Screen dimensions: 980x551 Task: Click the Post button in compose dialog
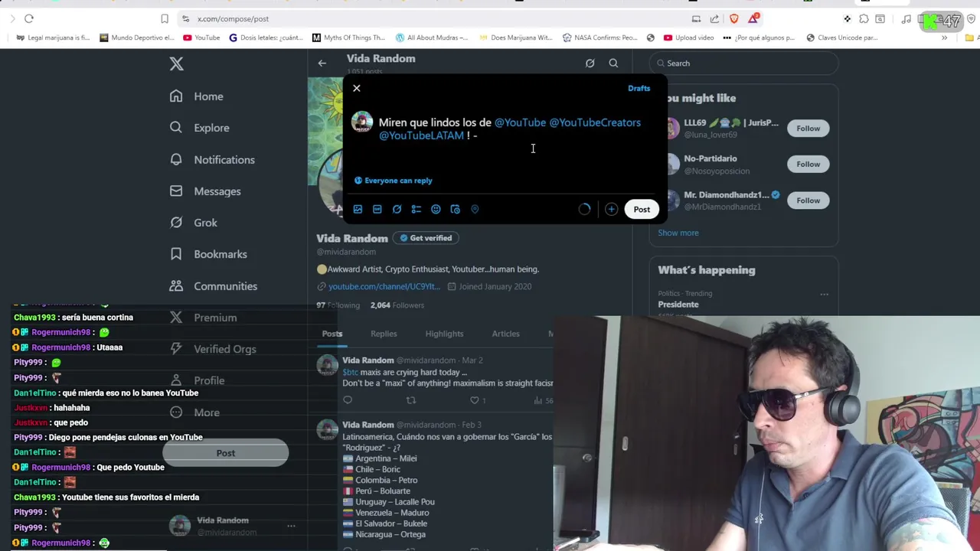point(642,209)
